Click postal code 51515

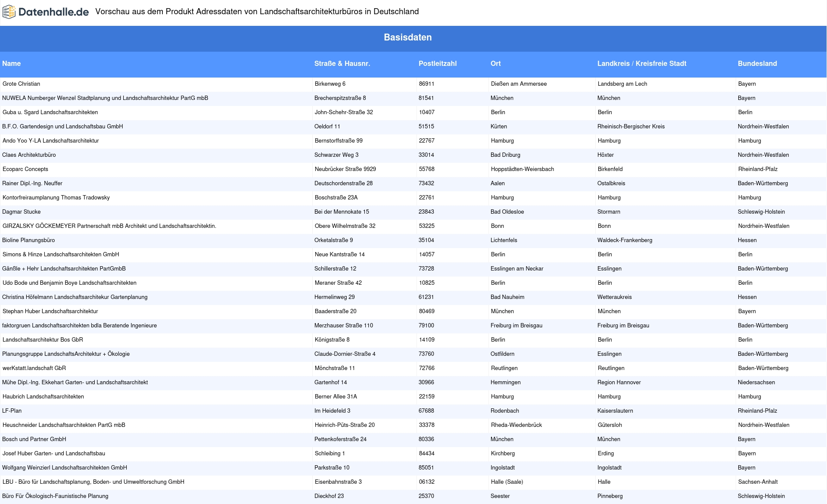coord(426,127)
